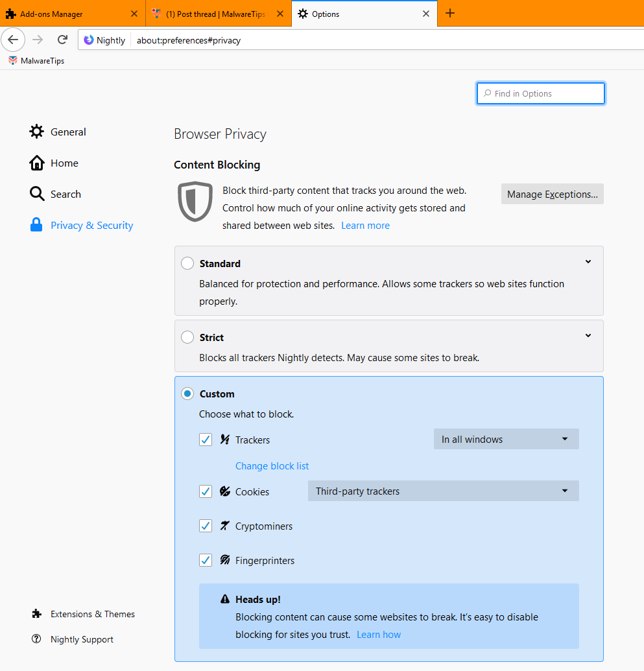Viewport: 644px width, 671px height.
Task: Click the Search magnifier icon in sidebar
Action: [37, 194]
